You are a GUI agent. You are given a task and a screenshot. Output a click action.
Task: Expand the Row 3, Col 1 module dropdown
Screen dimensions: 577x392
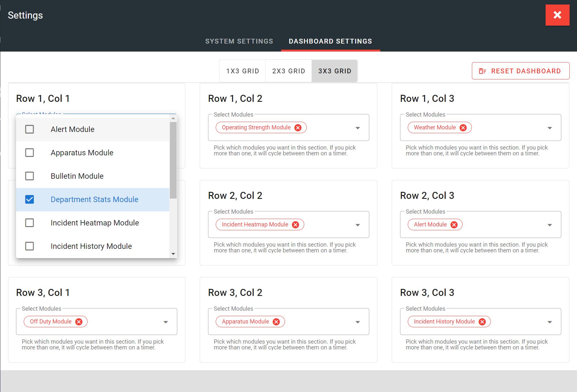166,322
